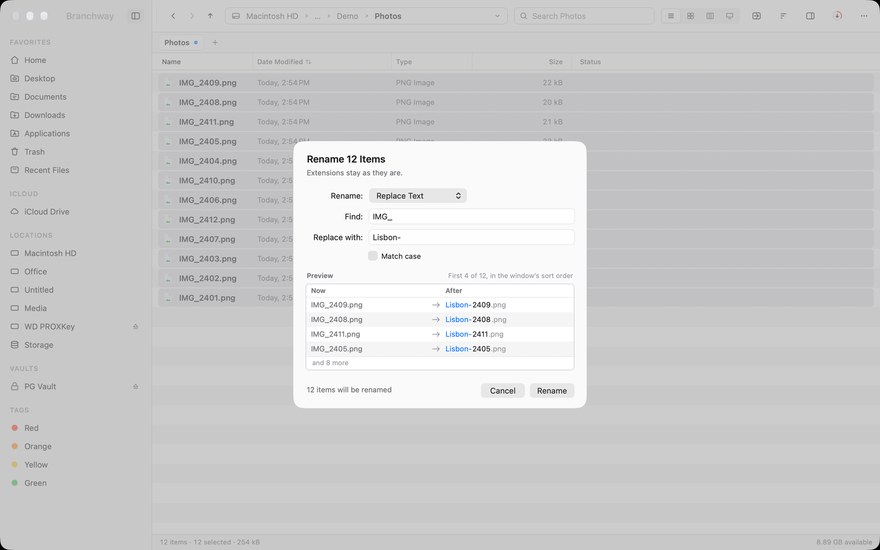Click 'and 8 more' in the preview
Screen dimensions: 880x550
(x=330, y=363)
